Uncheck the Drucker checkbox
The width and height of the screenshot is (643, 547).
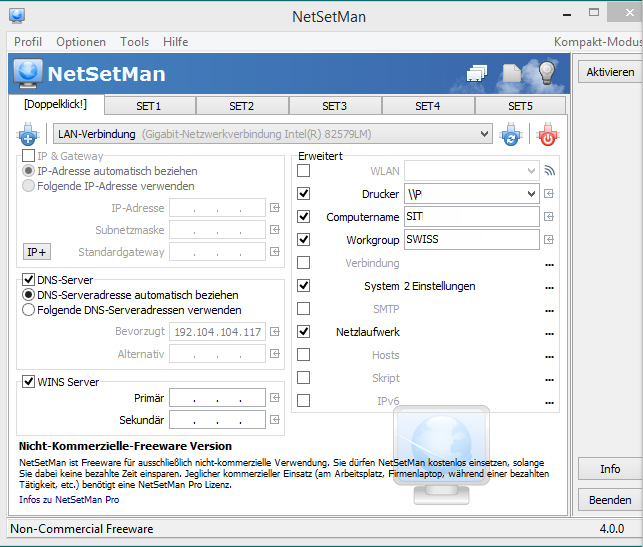pos(303,194)
